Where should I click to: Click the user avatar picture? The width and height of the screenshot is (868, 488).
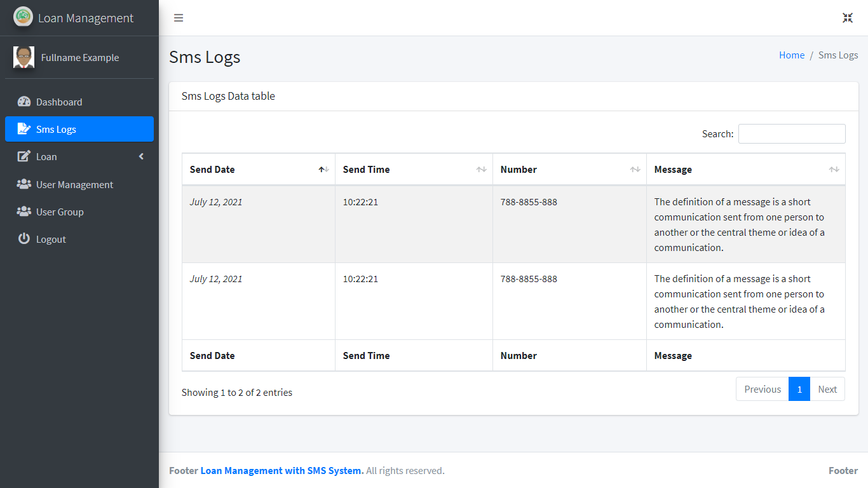coord(24,57)
